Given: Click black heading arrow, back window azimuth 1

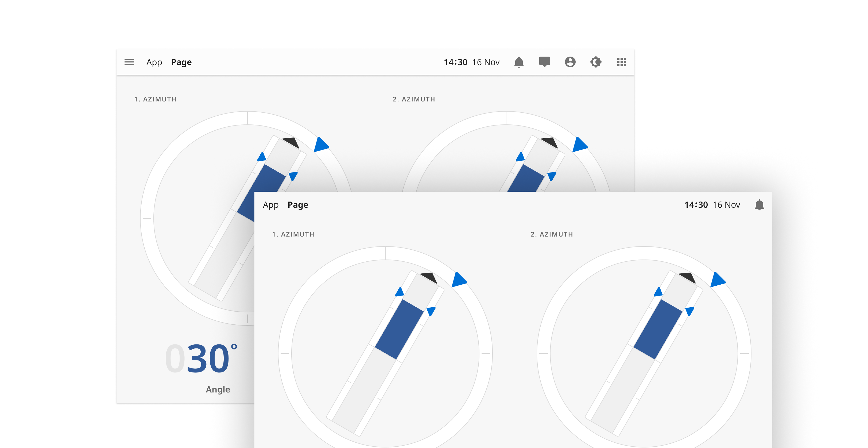Looking at the screenshot, I should 292,142.
